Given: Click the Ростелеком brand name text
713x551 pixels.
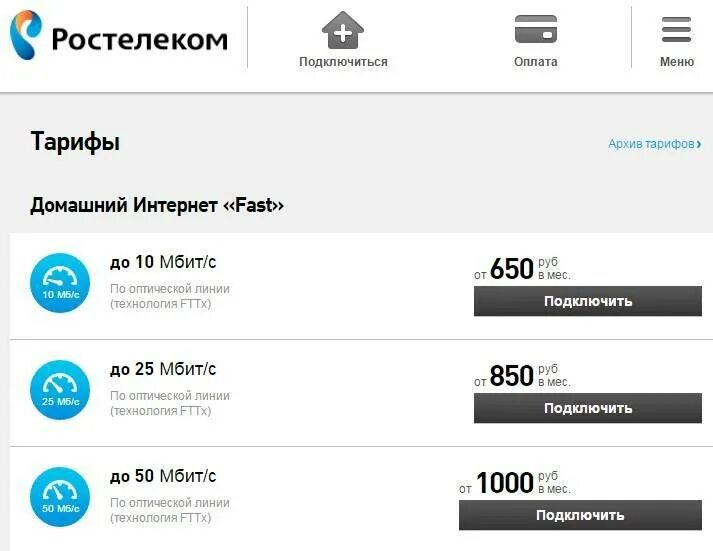Looking at the screenshot, I should 139,40.
